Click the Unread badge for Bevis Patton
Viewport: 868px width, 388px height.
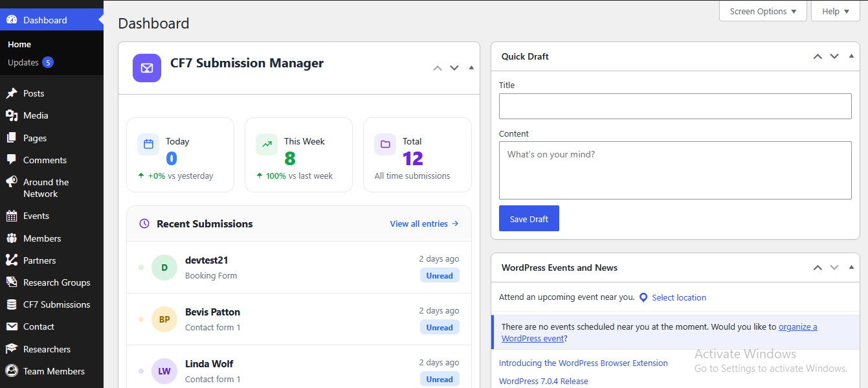point(440,327)
